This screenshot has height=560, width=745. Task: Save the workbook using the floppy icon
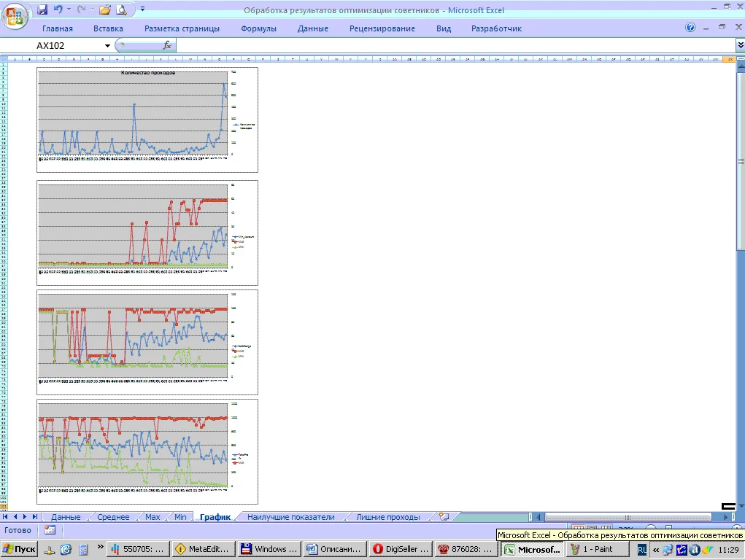tap(42, 9)
